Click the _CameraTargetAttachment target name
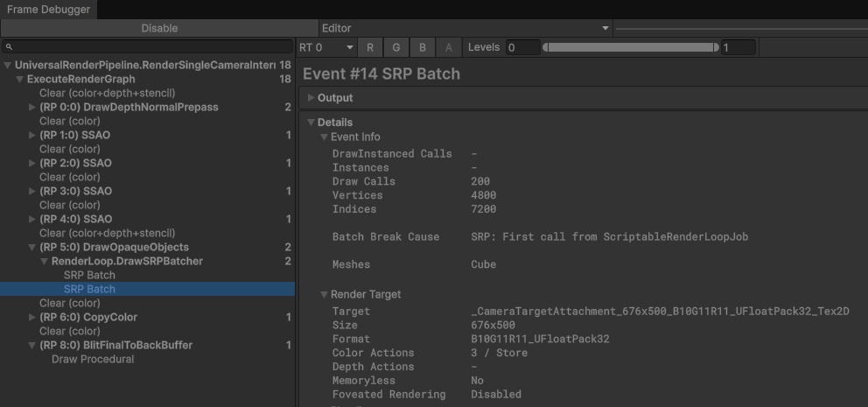The width and height of the screenshot is (868, 407). (660, 312)
